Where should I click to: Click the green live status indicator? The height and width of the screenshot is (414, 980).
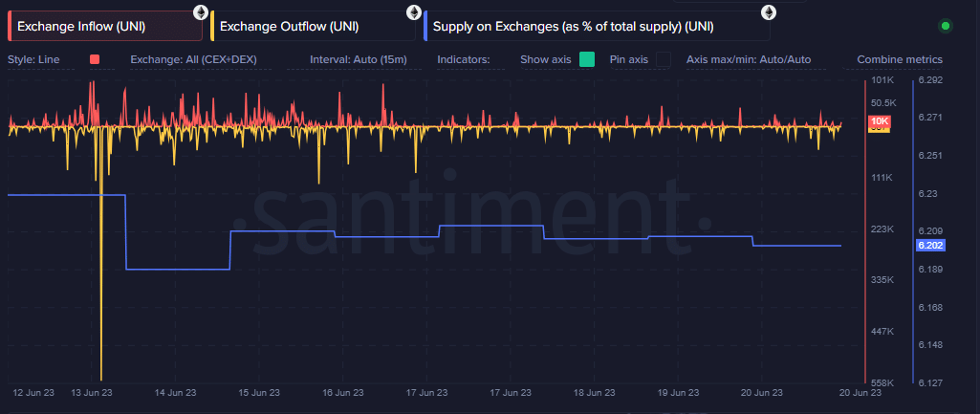(x=946, y=26)
